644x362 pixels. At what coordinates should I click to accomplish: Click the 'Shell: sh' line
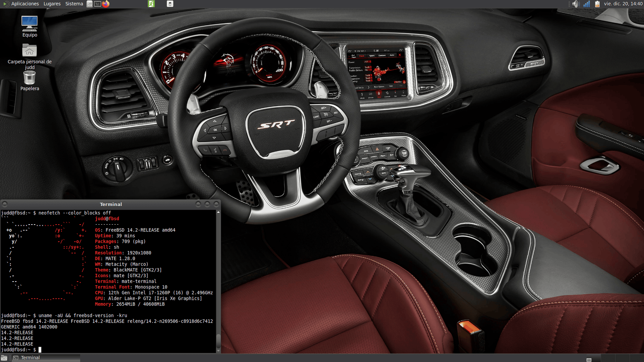click(x=107, y=247)
